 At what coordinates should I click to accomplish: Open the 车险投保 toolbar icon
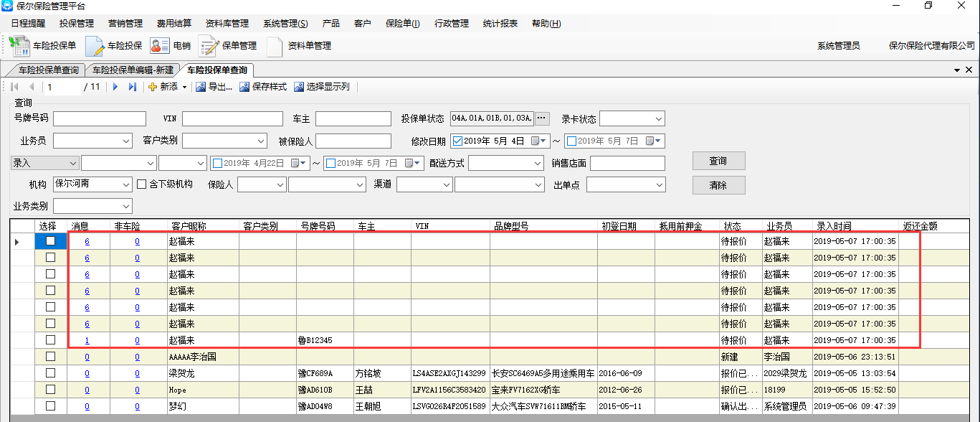pyautogui.click(x=95, y=46)
